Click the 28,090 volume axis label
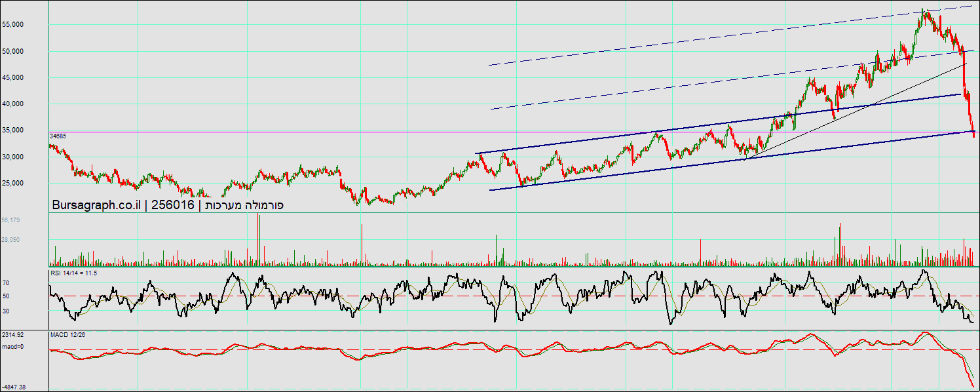Image resolution: width=980 pixels, height=392 pixels. pyautogui.click(x=10, y=240)
